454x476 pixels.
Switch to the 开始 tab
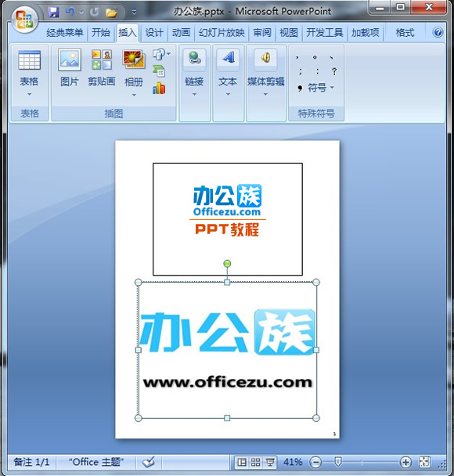click(101, 32)
